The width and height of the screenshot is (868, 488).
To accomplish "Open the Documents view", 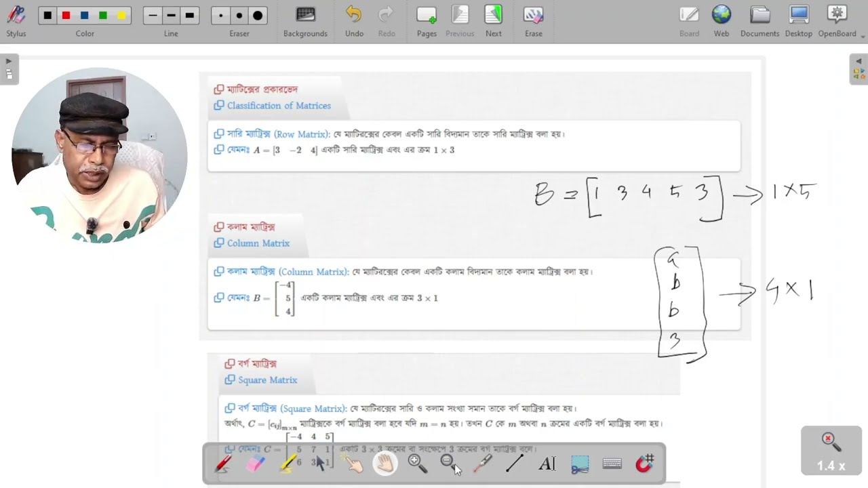I will click(760, 21).
